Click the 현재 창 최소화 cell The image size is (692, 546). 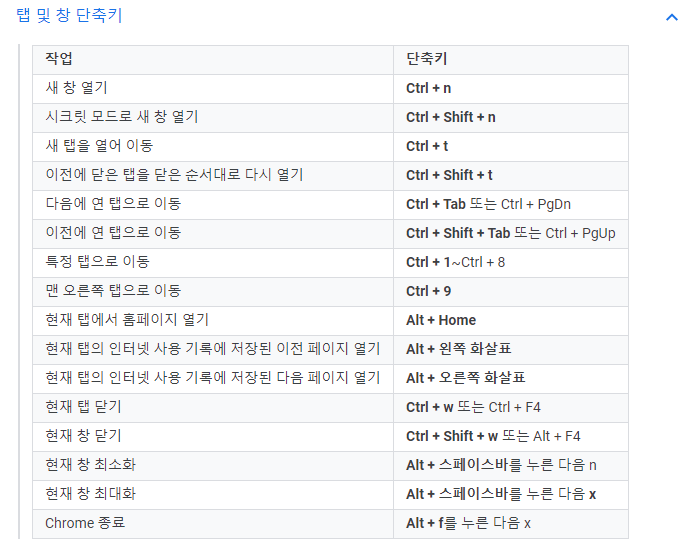click(x=213, y=465)
